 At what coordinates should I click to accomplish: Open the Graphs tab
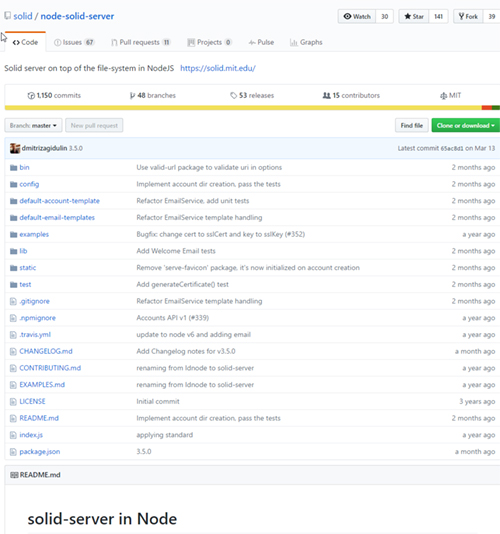[306, 42]
